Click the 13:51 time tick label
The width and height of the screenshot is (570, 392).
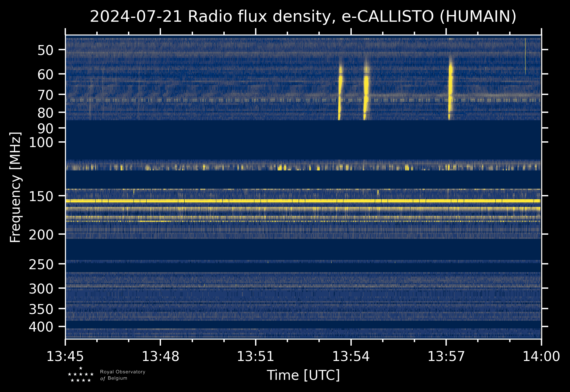(255, 356)
